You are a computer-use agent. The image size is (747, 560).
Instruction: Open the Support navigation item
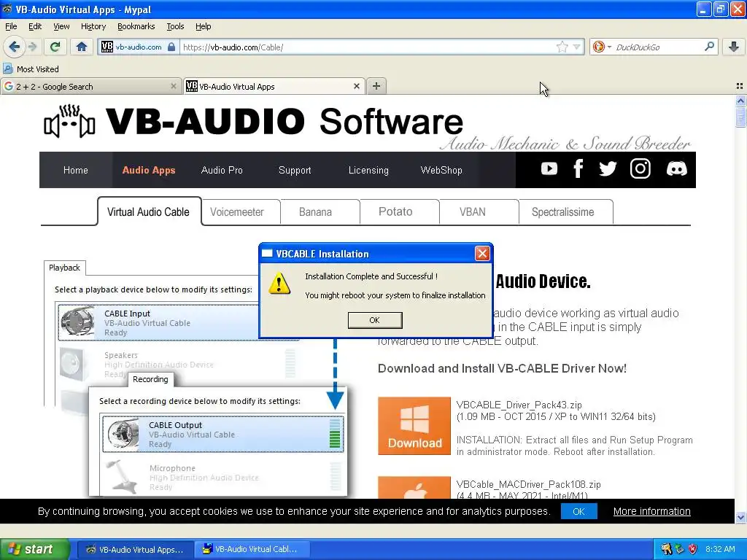coord(295,170)
